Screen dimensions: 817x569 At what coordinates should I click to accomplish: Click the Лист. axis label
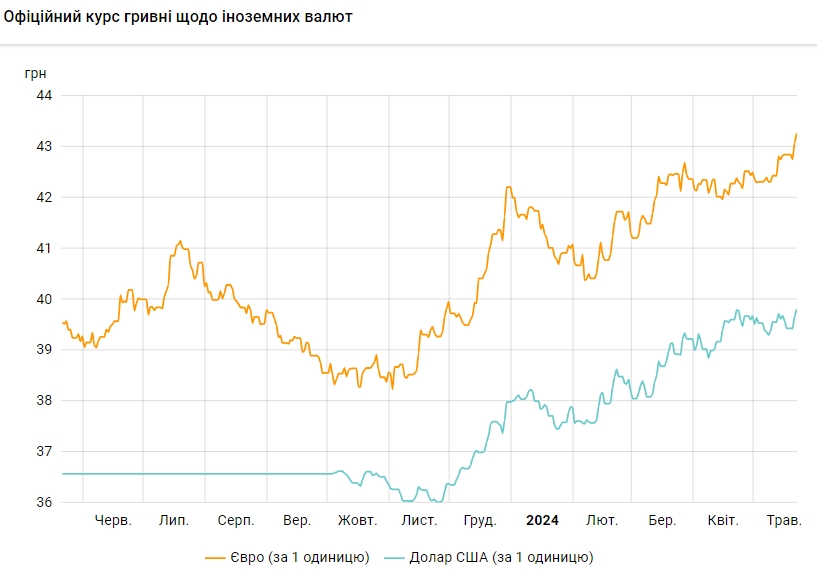click(419, 520)
